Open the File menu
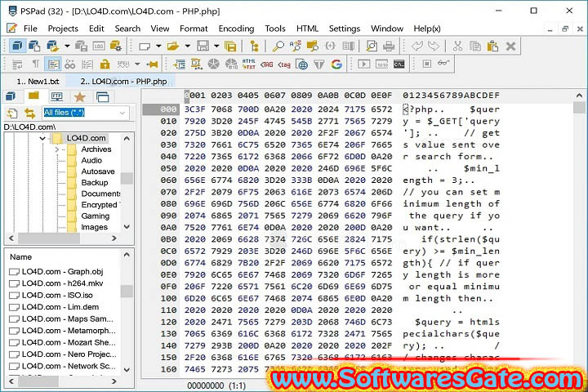Image resolution: width=588 pixels, height=392 pixels. (x=30, y=29)
